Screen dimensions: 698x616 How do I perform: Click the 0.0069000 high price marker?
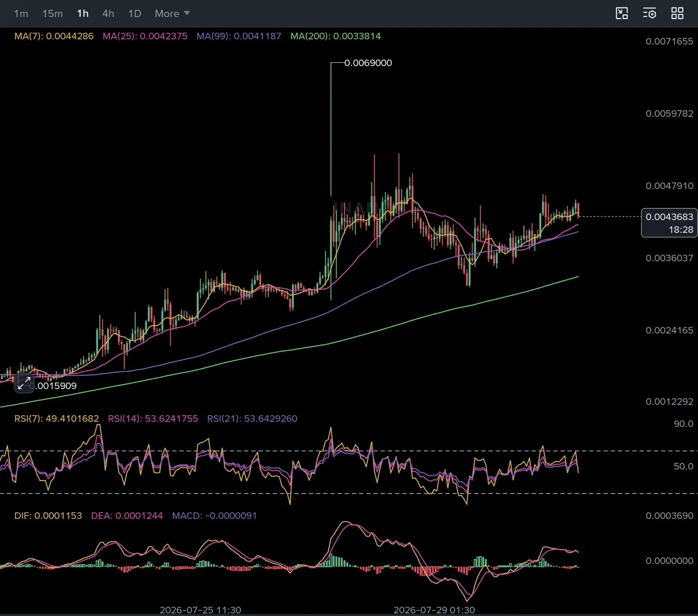coord(368,63)
